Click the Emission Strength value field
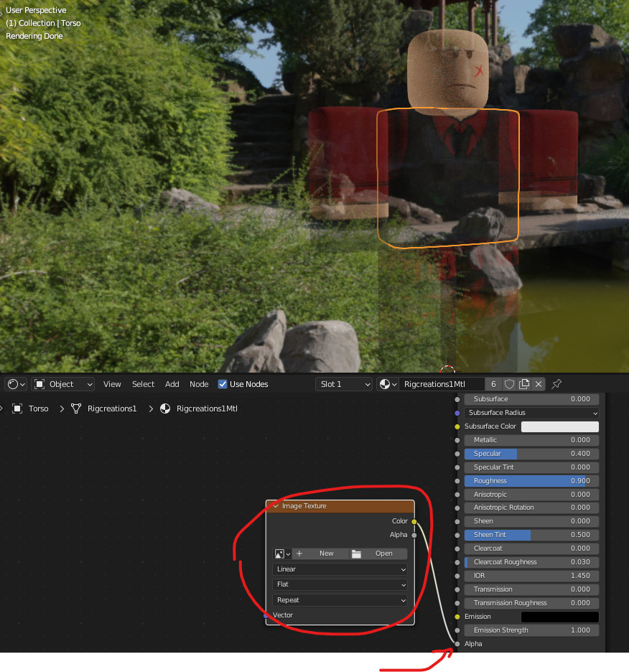 [531, 630]
